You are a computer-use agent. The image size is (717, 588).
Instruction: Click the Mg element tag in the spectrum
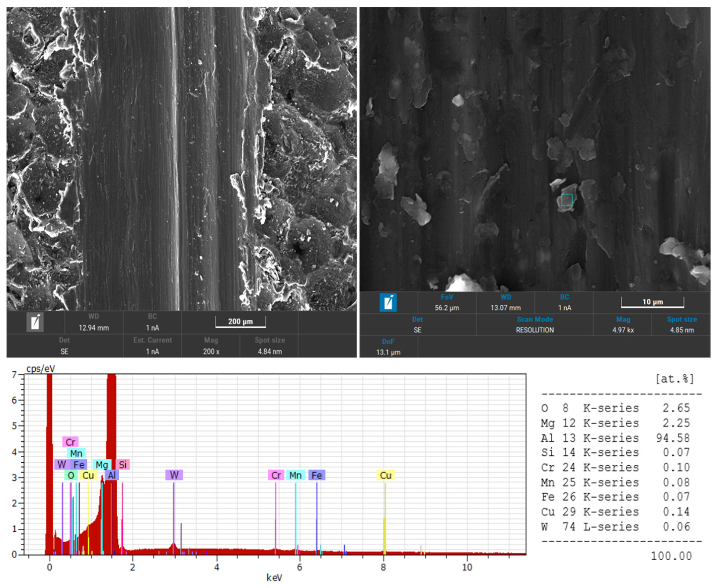point(102,464)
